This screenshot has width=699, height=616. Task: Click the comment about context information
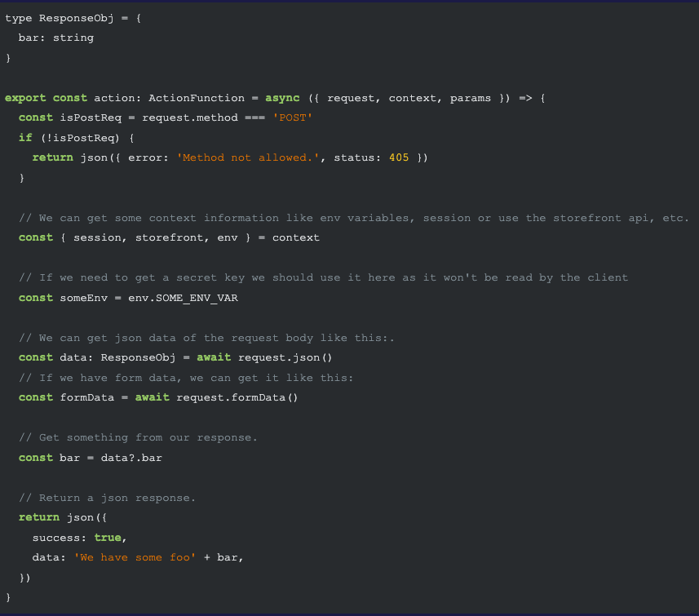click(x=354, y=218)
